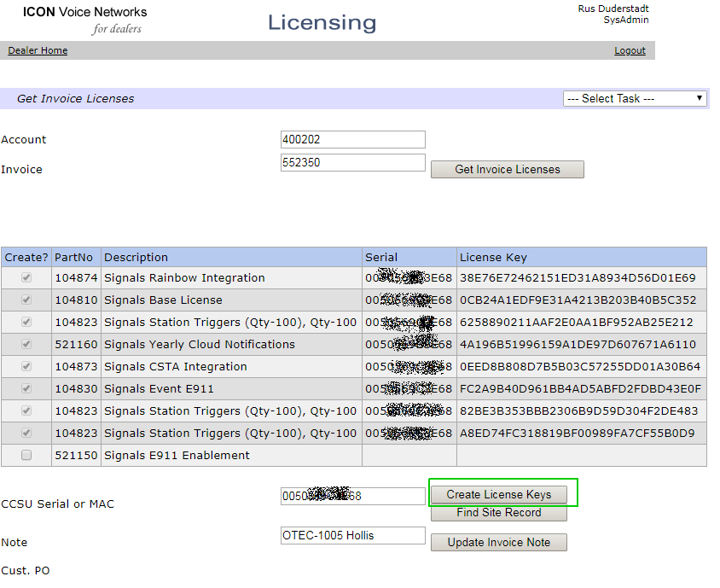Focus the Invoice number input field

click(352, 162)
